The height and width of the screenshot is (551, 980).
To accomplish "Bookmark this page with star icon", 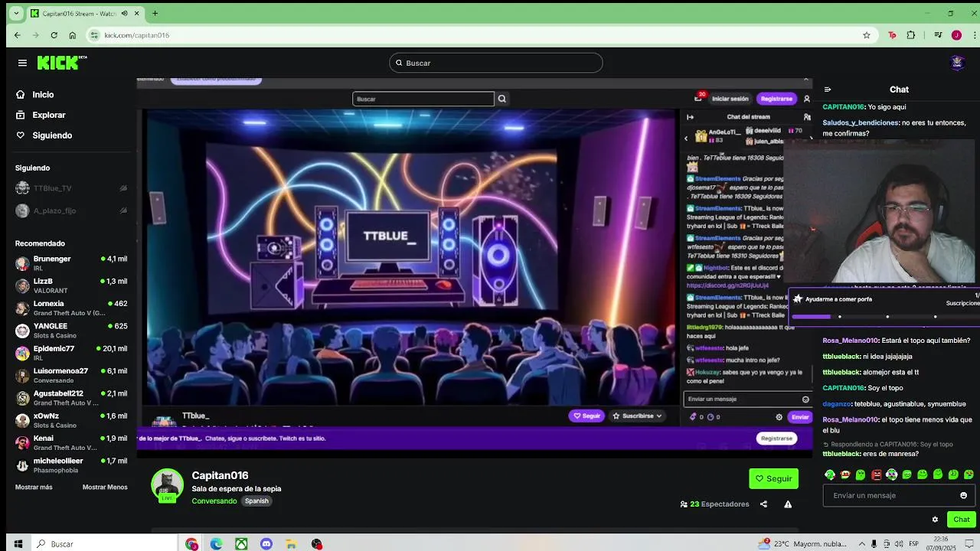I will (867, 35).
